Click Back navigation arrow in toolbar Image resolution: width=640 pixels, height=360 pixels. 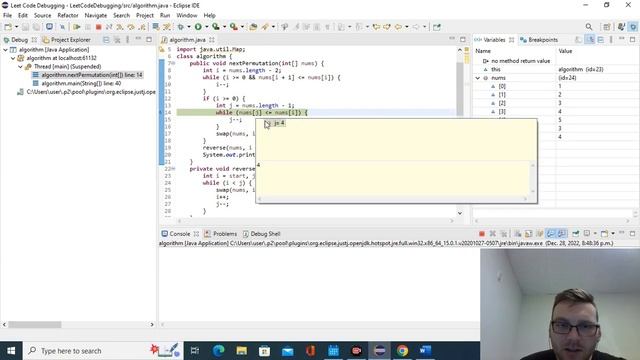coord(398,27)
